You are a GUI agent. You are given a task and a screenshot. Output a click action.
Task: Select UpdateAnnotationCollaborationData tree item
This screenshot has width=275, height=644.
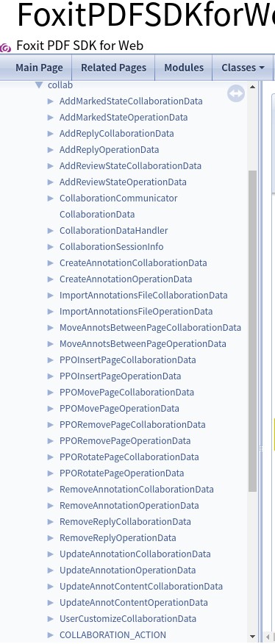point(135,554)
